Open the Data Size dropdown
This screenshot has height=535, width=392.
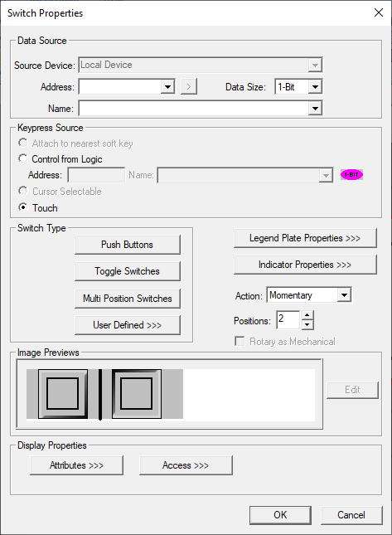315,86
